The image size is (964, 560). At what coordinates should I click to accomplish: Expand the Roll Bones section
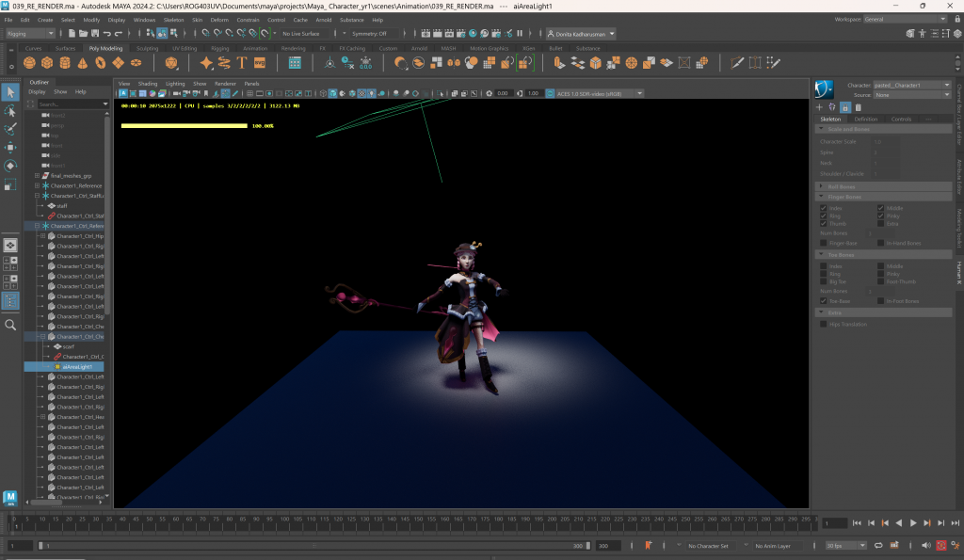coord(883,187)
